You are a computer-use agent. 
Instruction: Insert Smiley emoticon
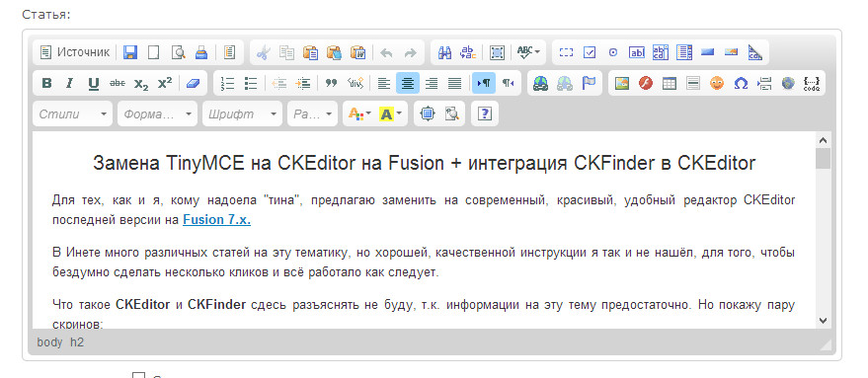[x=717, y=83]
